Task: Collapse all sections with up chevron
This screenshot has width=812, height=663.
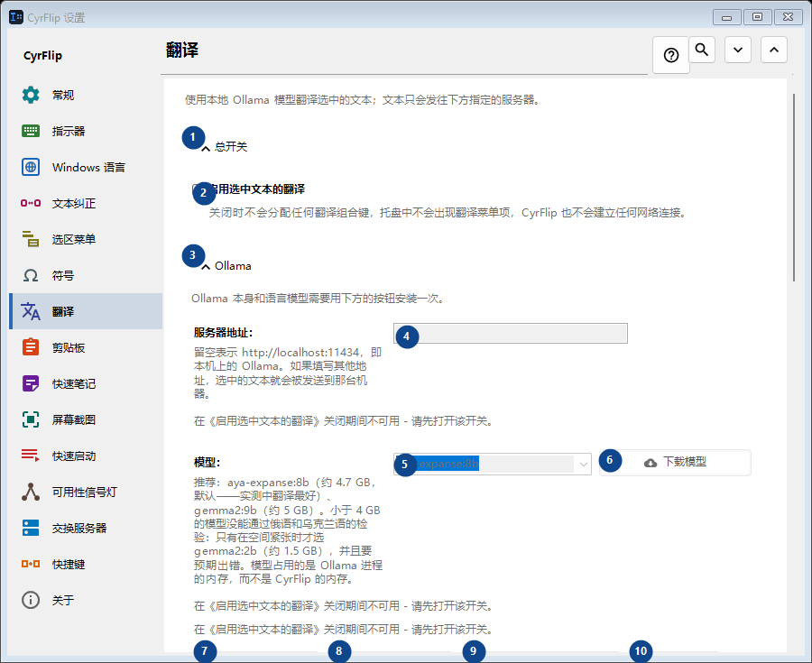Action: tap(774, 50)
